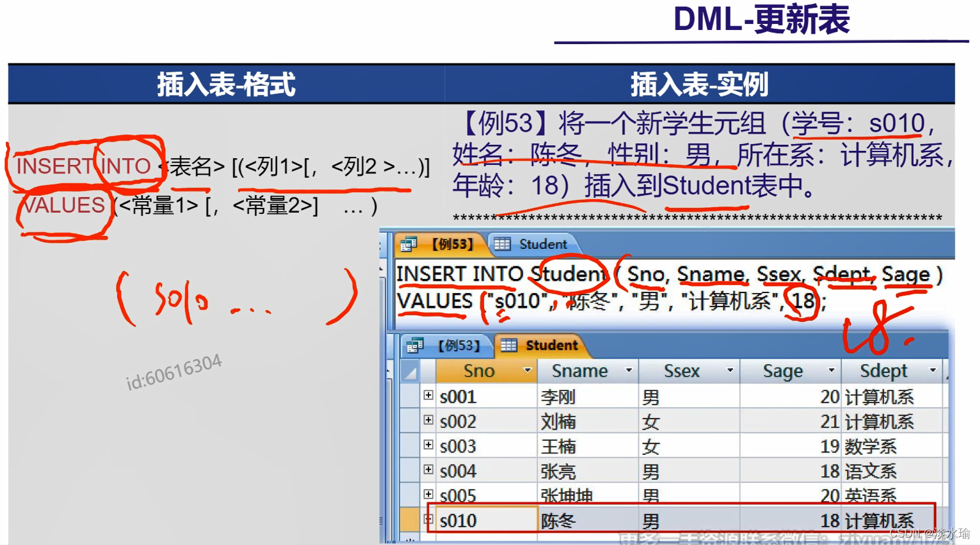The image size is (980, 545).
Task: Select the Sdept column header
Action: click(x=892, y=372)
